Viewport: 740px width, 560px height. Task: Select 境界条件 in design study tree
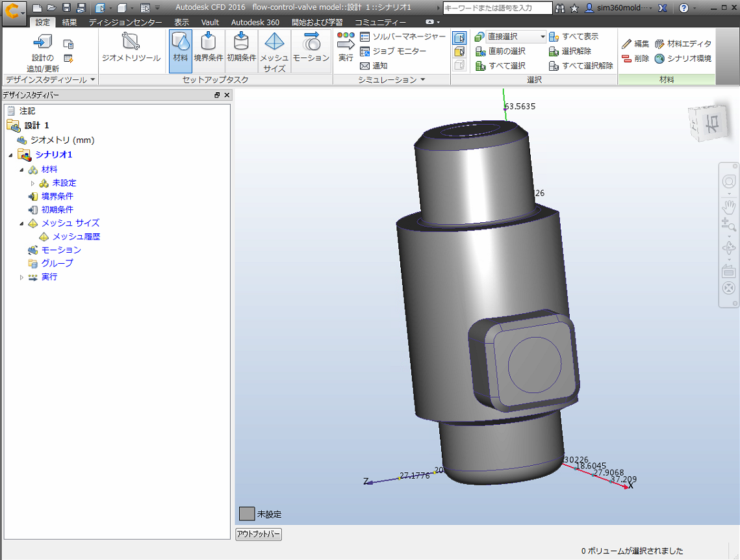point(57,196)
